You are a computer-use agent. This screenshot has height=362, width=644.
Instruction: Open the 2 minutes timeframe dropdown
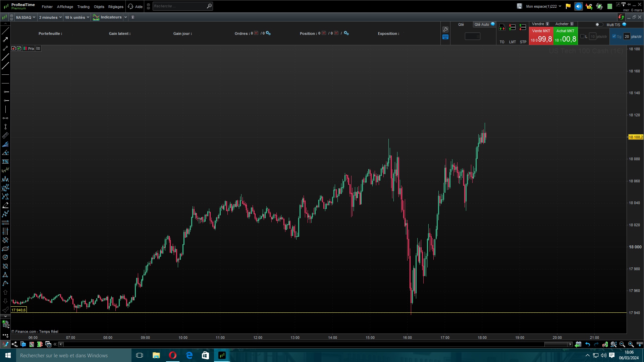coord(50,17)
